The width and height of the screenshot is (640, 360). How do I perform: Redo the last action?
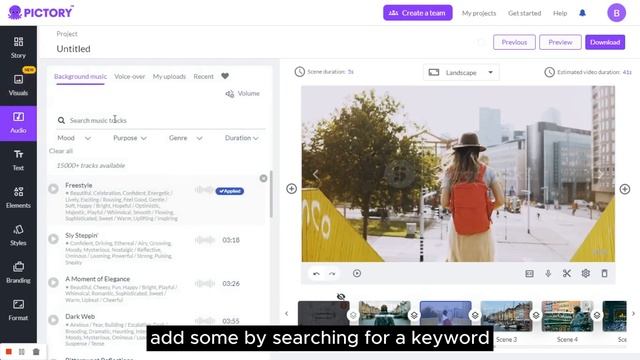click(332, 273)
